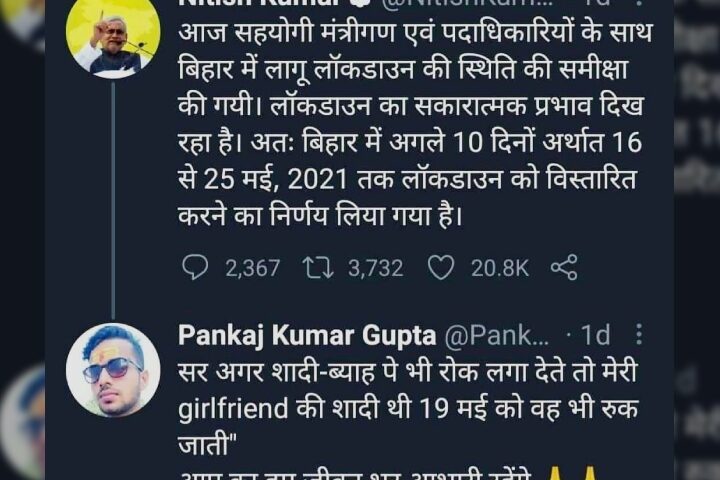The image size is (720, 480).
Task: Click the blurred background on the right edge
Action: pos(697,239)
